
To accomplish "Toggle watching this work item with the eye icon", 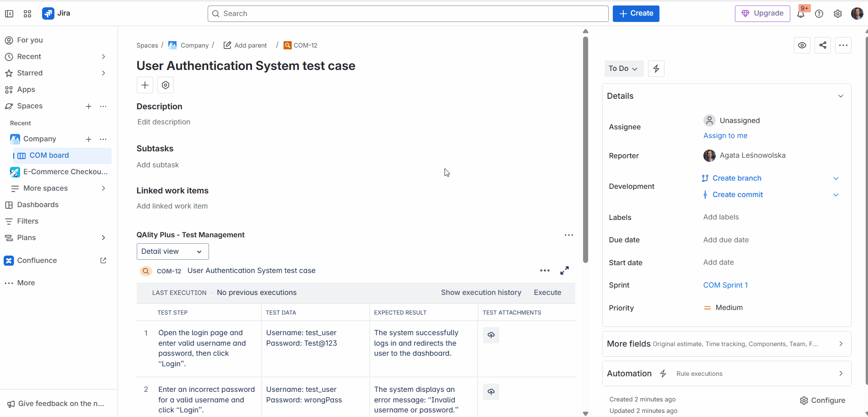I will [x=802, y=45].
